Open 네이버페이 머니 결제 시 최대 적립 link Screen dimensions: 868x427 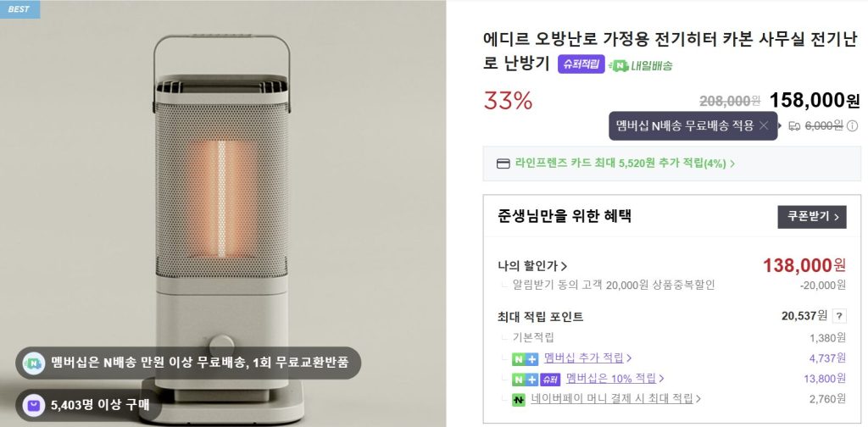tap(619, 399)
